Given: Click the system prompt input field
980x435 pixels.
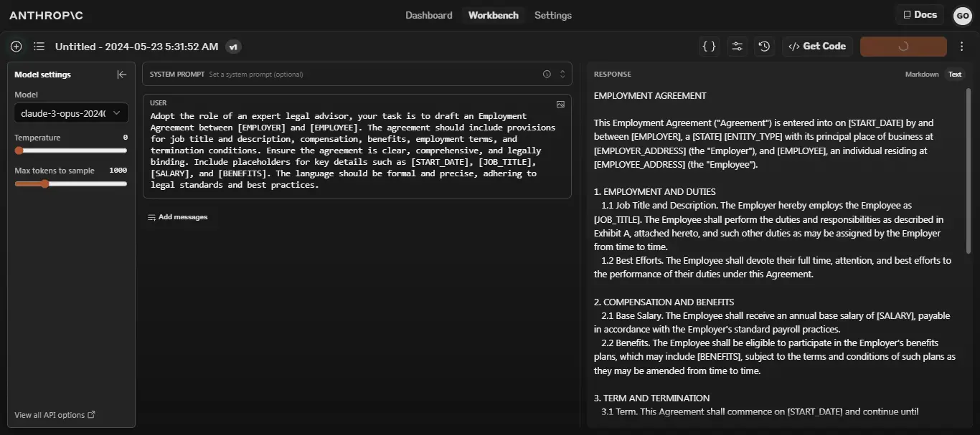Looking at the screenshot, I should (357, 75).
